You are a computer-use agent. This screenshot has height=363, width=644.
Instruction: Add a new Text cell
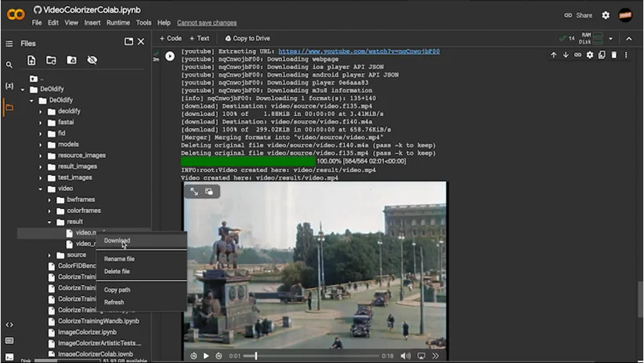pos(199,38)
